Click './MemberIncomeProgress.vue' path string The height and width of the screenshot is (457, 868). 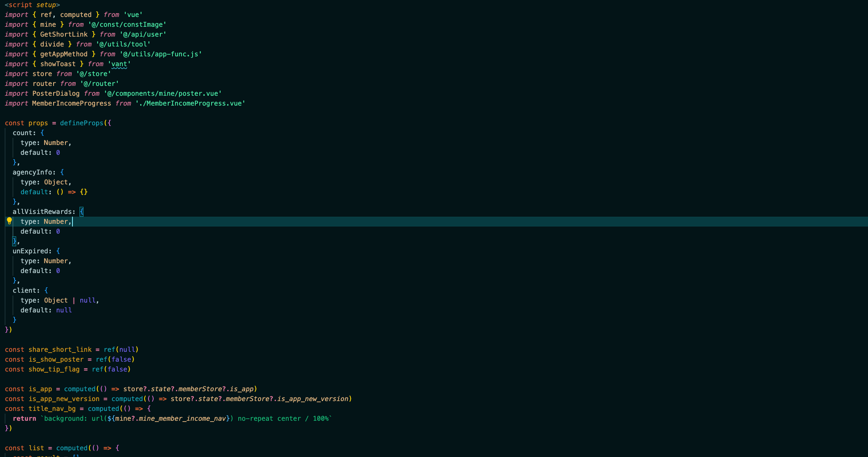[x=190, y=103]
